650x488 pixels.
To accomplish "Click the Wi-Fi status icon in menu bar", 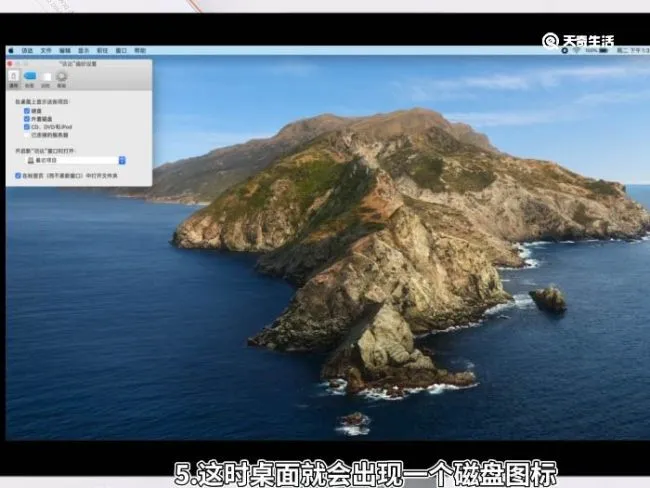I will (x=576, y=51).
